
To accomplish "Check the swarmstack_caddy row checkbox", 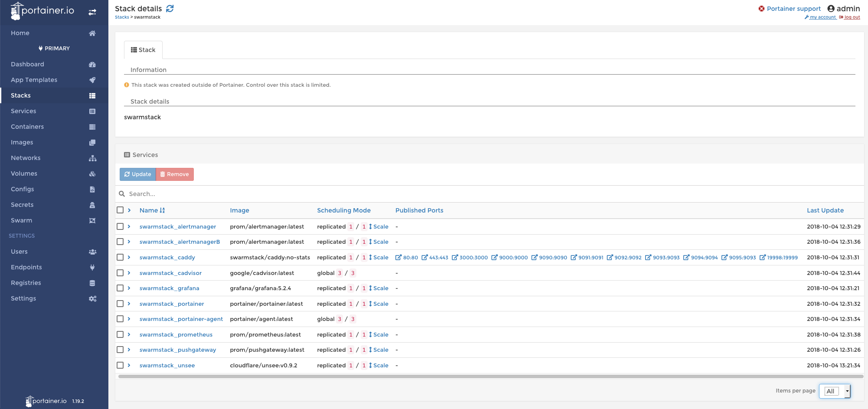I will tap(120, 257).
